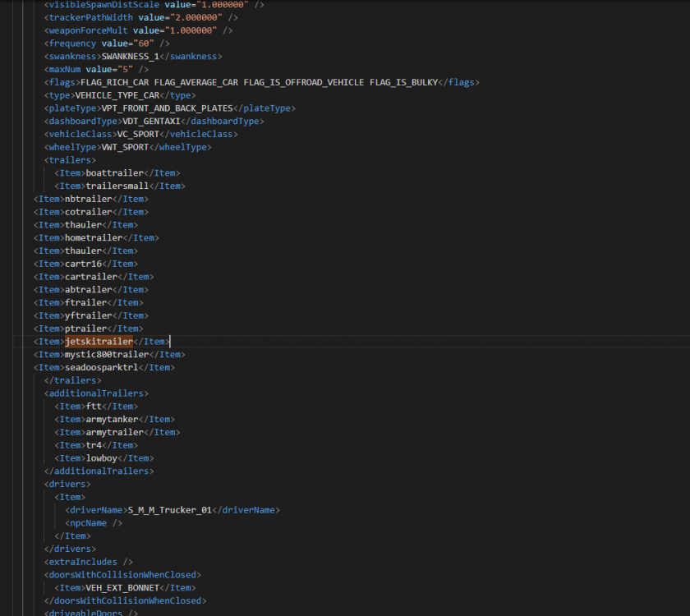Click the closing trailers tag
Viewport: 690px width, 616px height.
pyautogui.click(x=74, y=380)
